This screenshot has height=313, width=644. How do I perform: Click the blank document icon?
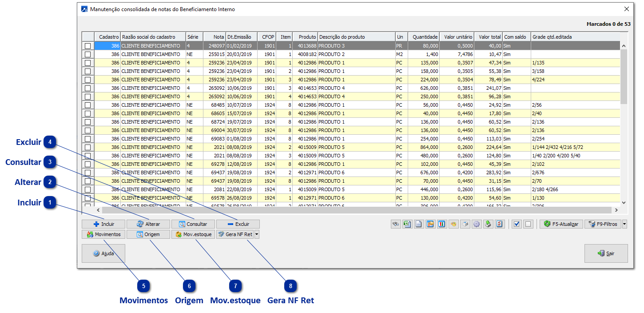(x=418, y=224)
